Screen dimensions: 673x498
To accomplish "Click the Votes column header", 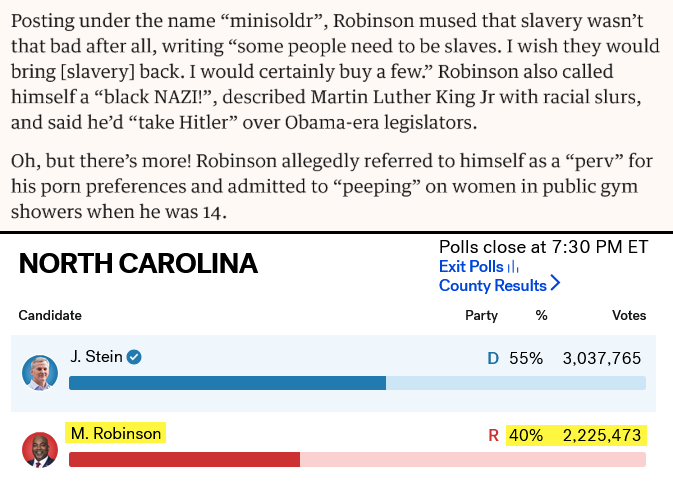I will (629, 315).
